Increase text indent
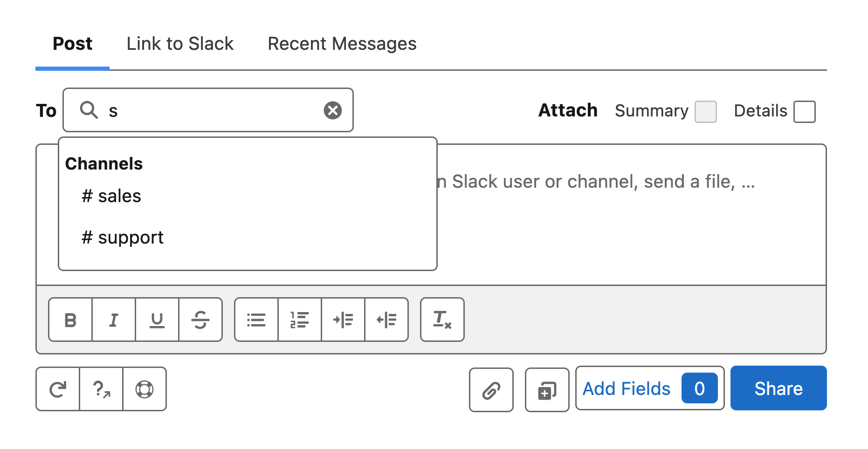 [343, 320]
